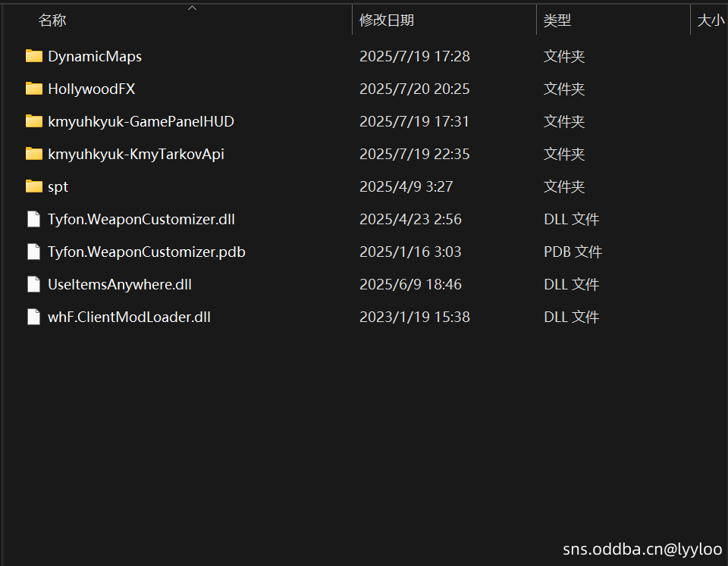Select UseItemsAnywhere.dll name text
728x566 pixels.
coord(120,284)
